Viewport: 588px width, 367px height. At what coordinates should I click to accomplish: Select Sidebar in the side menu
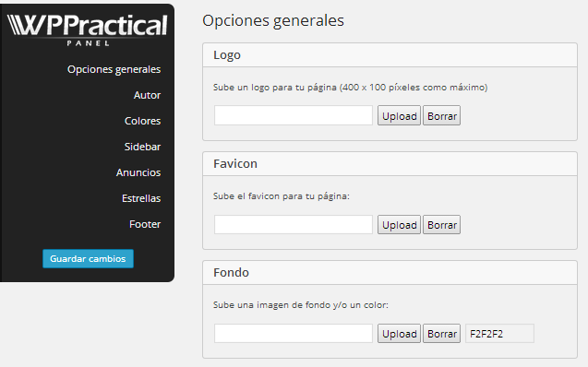click(x=142, y=147)
